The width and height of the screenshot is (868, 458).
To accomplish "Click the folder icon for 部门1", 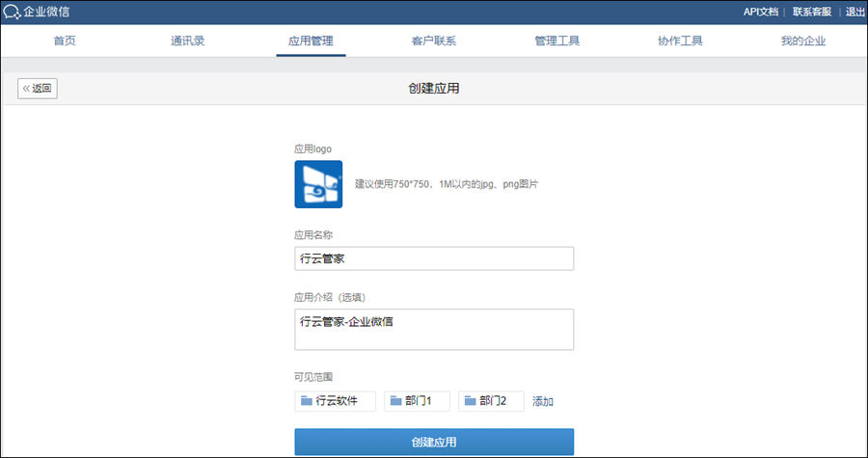I will pyautogui.click(x=395, y=401).
